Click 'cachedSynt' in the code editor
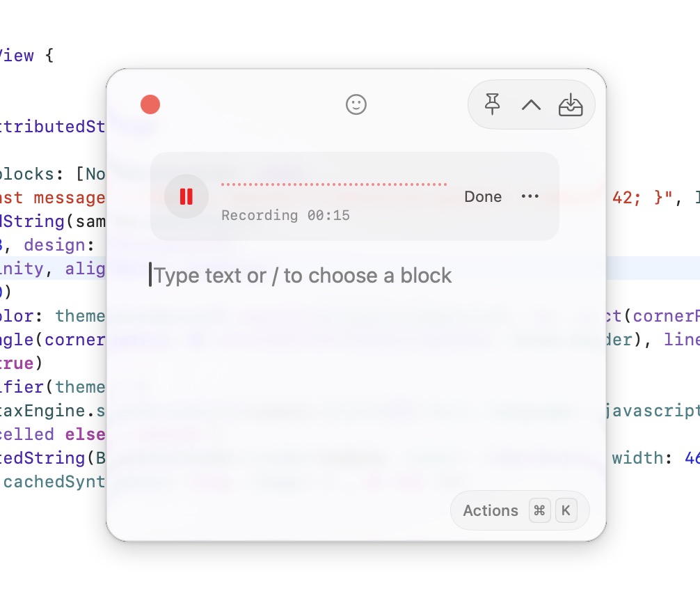This screenshot has width=700, height=589. (54, 481)
